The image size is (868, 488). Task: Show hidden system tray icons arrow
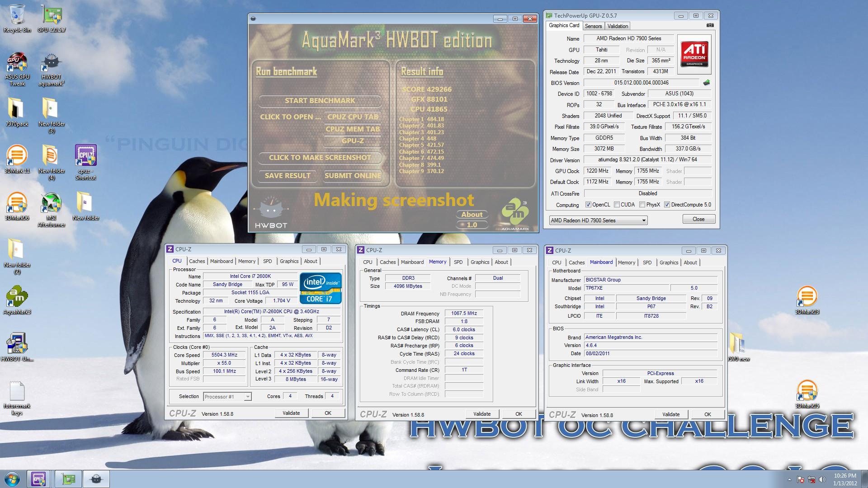[789, 479]
